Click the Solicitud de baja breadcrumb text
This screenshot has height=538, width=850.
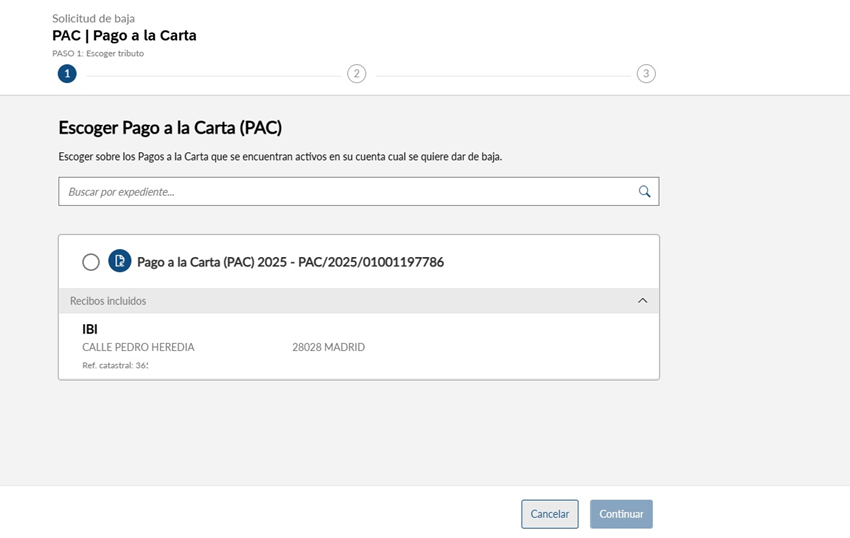pos(93,18)
